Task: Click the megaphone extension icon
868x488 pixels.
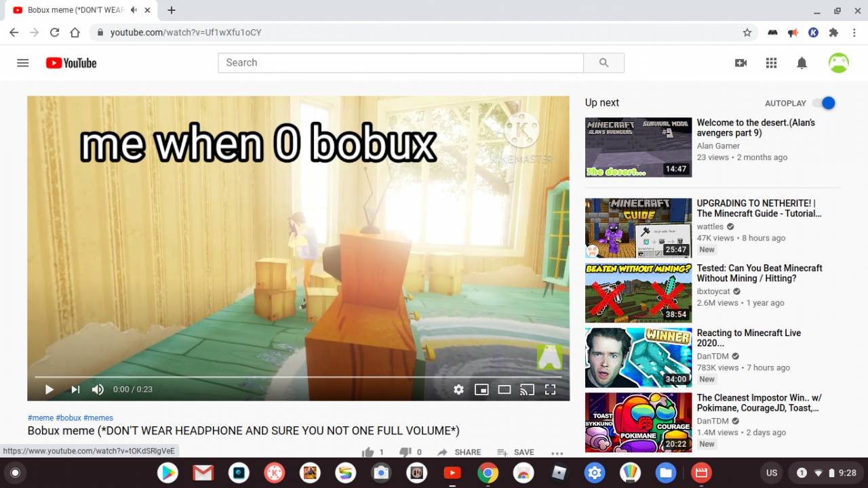Action: tap(793, 33)
